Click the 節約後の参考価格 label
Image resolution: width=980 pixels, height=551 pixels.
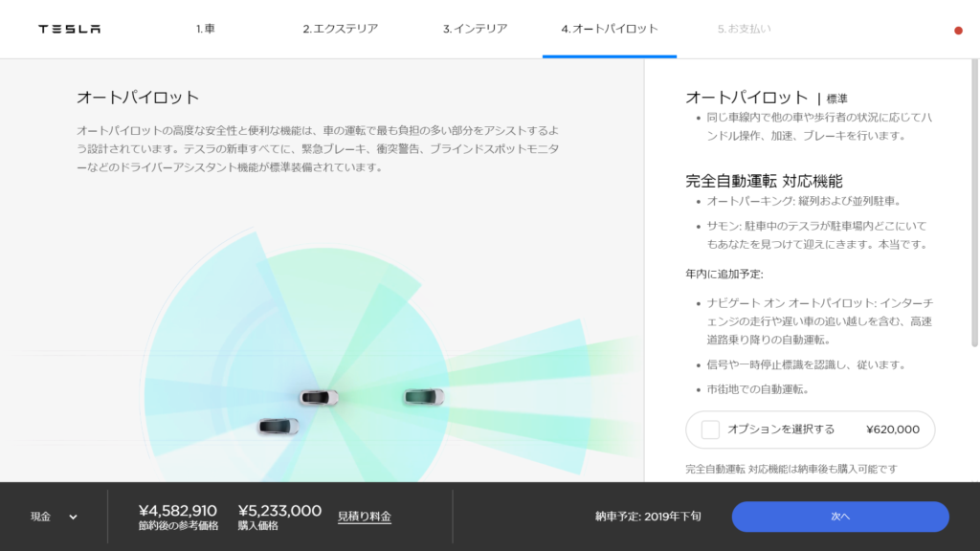[x=178, y=526]
